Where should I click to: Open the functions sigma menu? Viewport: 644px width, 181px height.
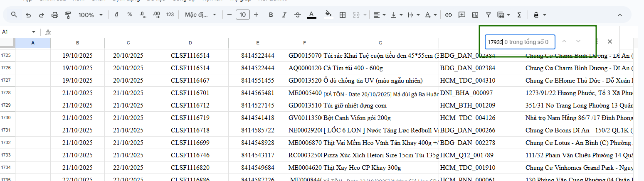519,15
